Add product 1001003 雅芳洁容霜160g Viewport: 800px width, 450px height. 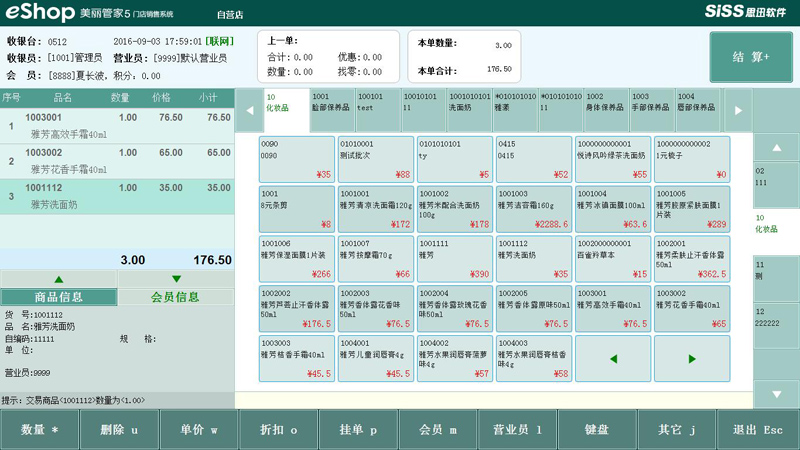pos(534,209)
